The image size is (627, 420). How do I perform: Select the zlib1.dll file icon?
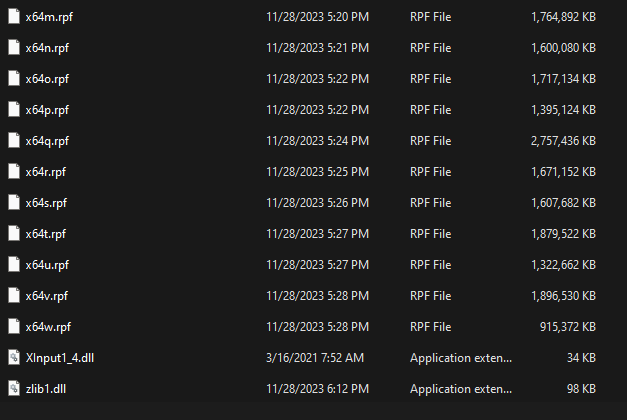coord(14,388)
